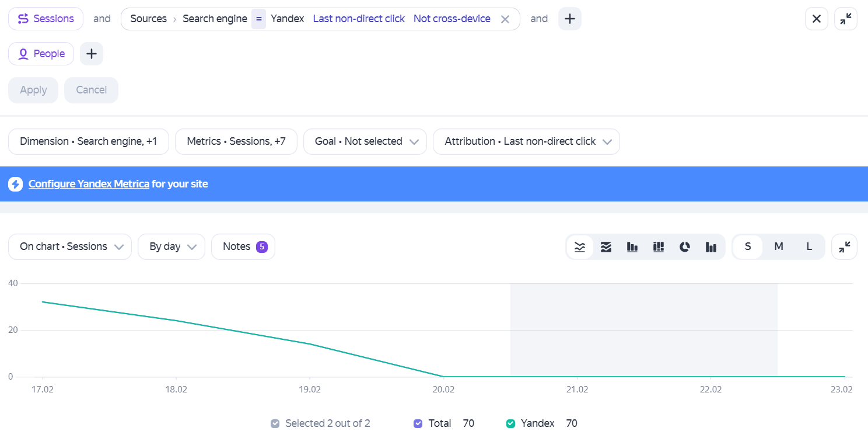Viewport: 868px width, 438px height.
Task: Click the 20.02 date label on axis
Action: pos(444,389)
